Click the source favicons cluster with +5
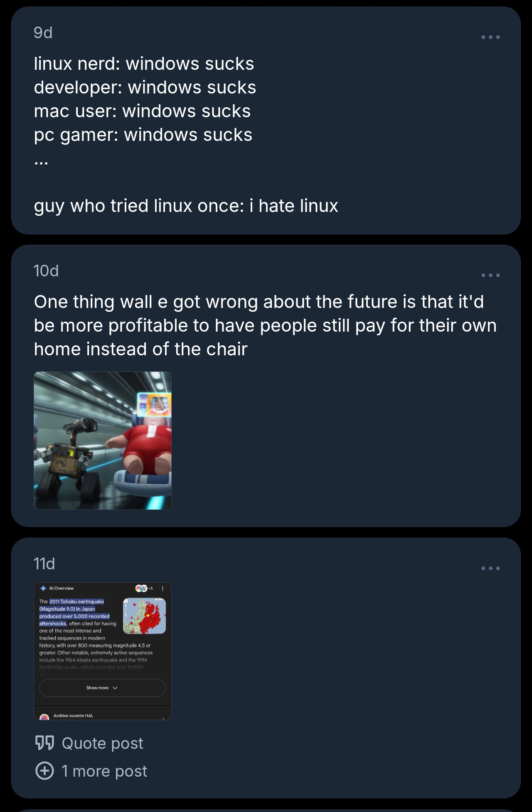Viewport: 532px width, 812px height. coord(144,588)
